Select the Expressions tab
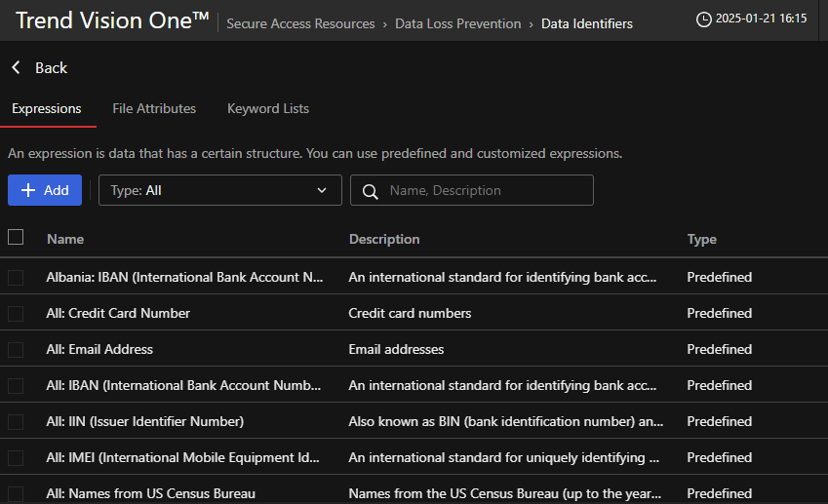 click(x=46, y=108)
